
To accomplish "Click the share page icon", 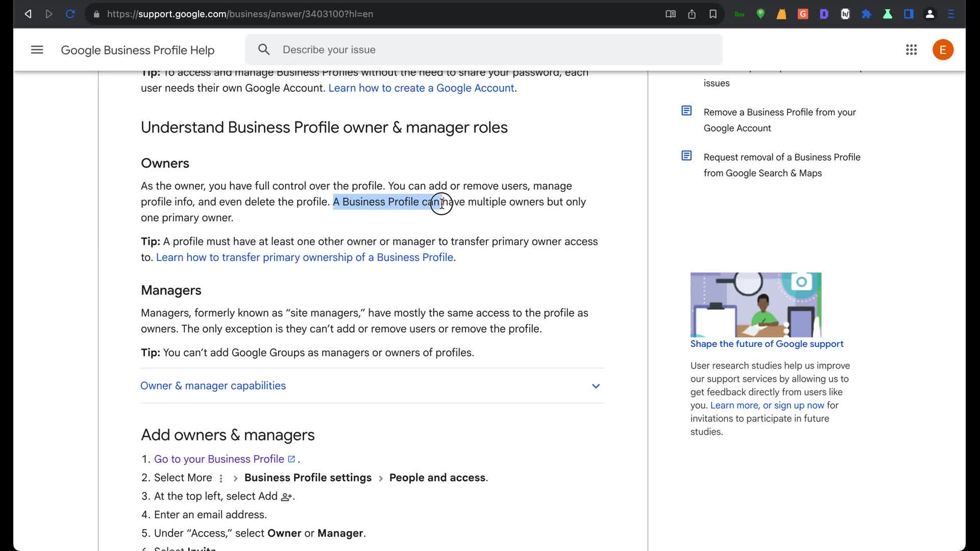I will (x=692, y=14).
